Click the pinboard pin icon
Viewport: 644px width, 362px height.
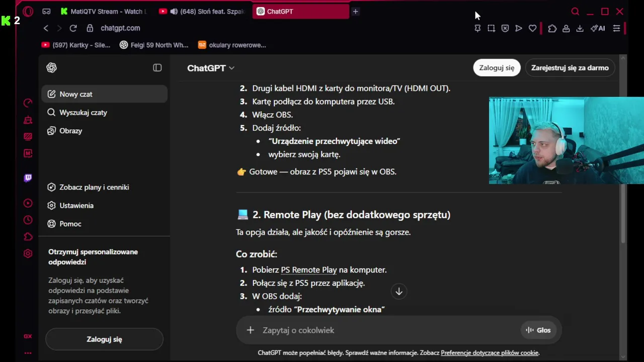tap(477, 29)
